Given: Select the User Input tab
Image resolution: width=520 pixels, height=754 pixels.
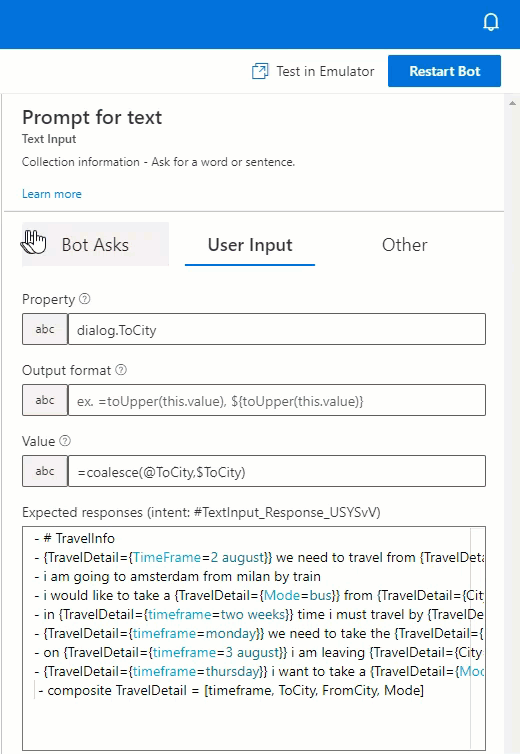Looking at the screenshot, I should [250, 244].
